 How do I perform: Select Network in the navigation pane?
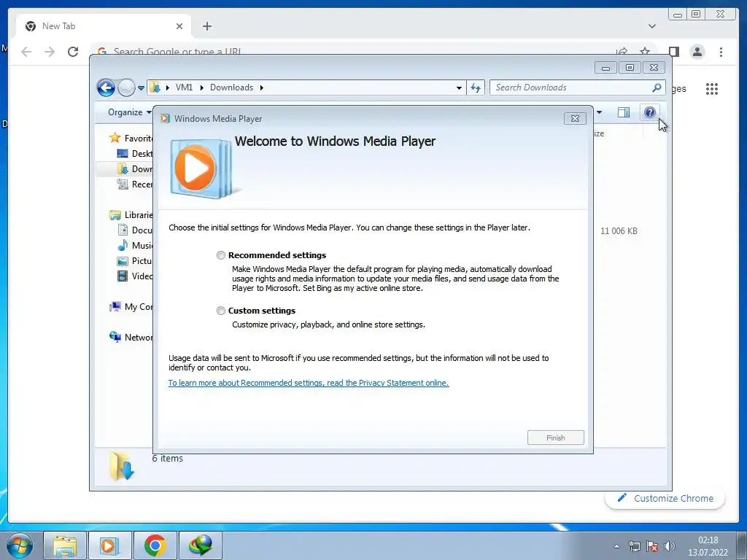point(131,337)
